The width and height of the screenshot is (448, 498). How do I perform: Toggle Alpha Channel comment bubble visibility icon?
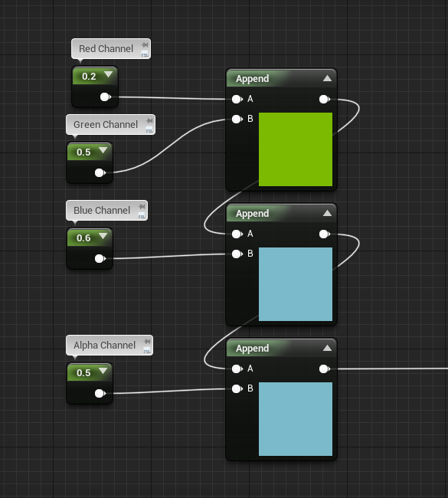[x=147, y=350]
